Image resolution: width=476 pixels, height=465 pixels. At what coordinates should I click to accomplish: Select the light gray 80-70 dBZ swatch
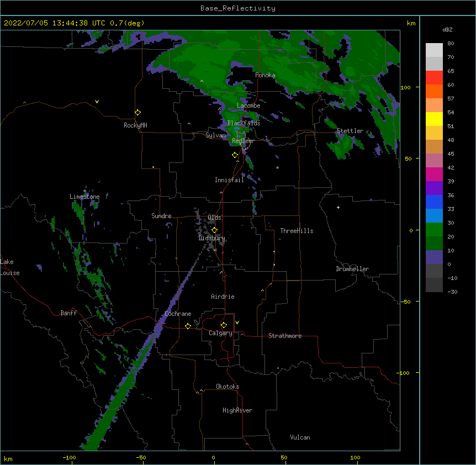(x=434, y=50)
